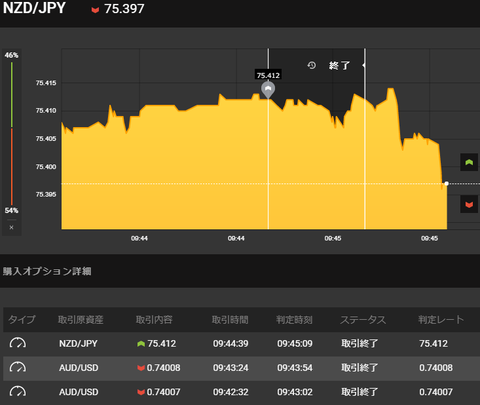This screenshot has height=405, width=480.
Task: Sort by the タイプ column header
Action: [x=22, y=319]
